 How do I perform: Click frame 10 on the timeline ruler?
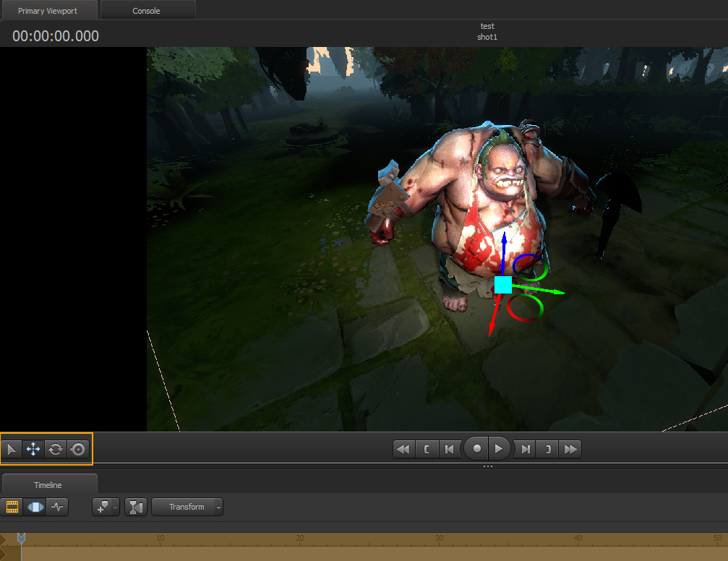(x=160, y=538)
